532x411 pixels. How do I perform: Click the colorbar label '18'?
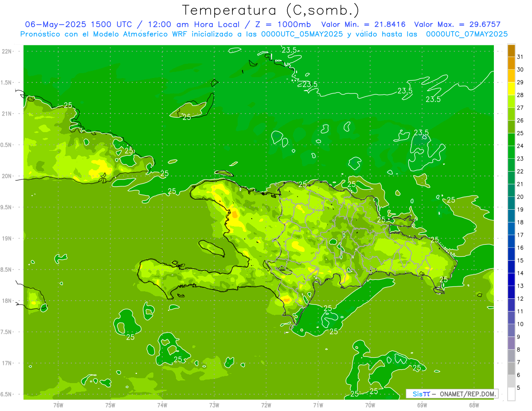point(520,222)
